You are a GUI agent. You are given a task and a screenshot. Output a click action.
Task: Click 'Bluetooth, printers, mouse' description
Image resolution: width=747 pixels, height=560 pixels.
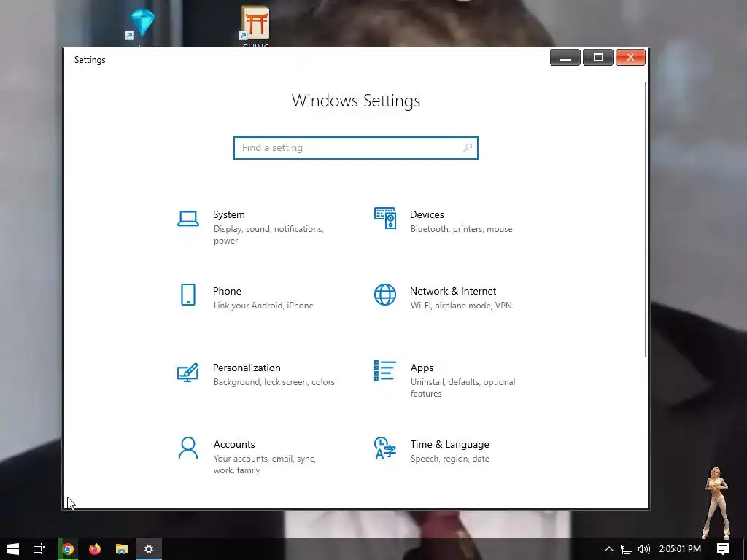(462, 229)
